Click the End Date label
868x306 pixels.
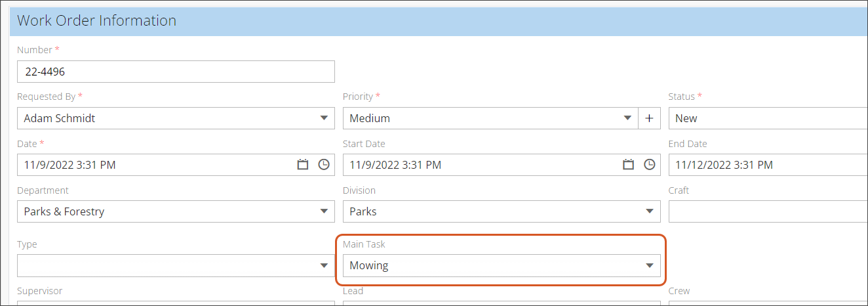click(x=688, y=144)
